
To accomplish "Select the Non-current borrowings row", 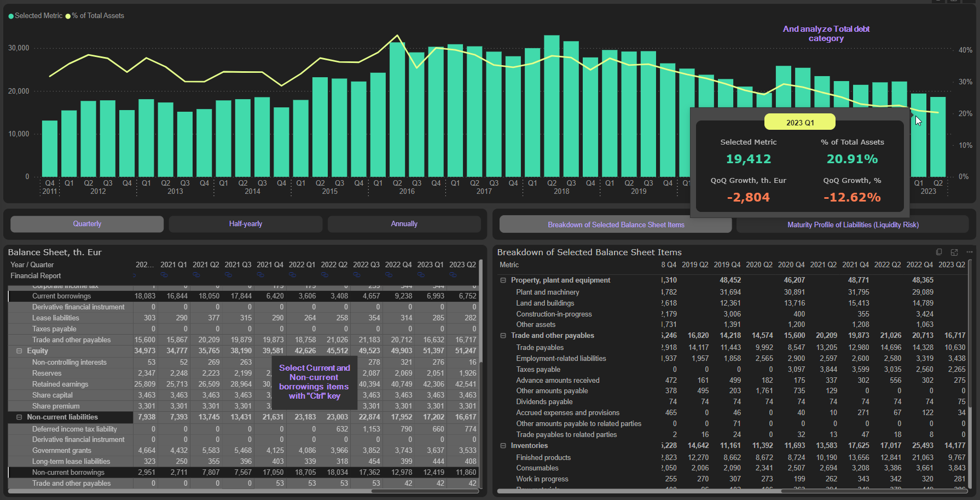I will click(68, 473).
